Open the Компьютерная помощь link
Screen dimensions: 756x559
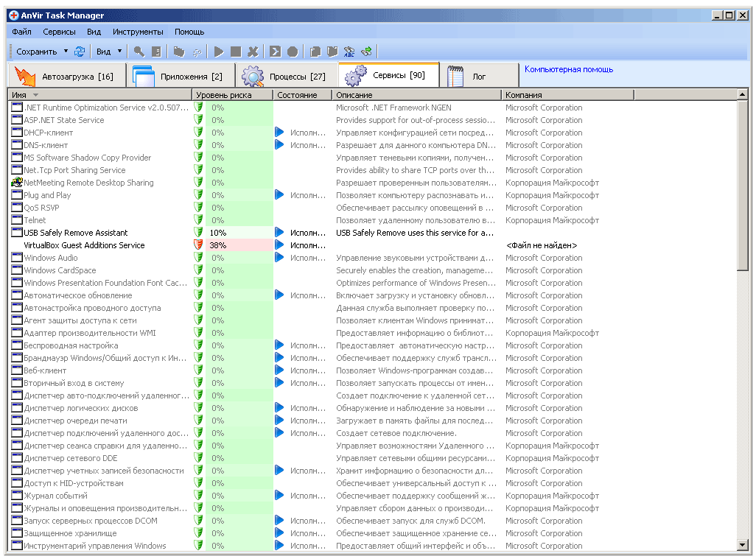coord(568,69)
